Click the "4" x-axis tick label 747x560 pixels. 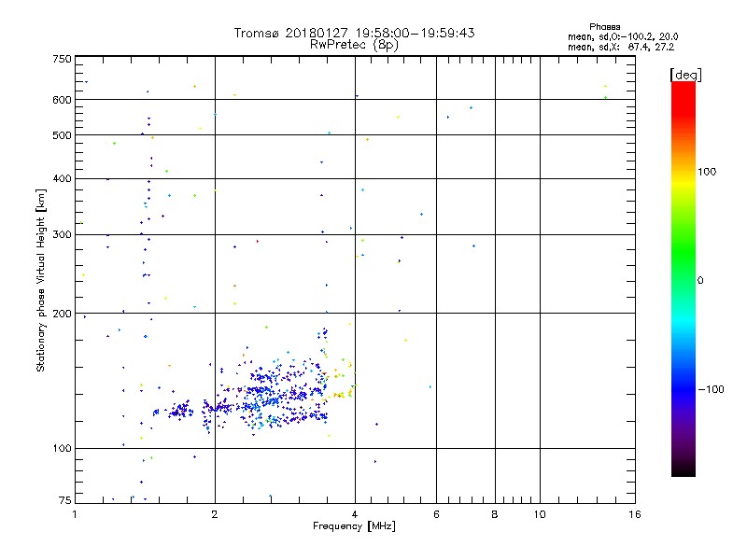pos(355,514)
